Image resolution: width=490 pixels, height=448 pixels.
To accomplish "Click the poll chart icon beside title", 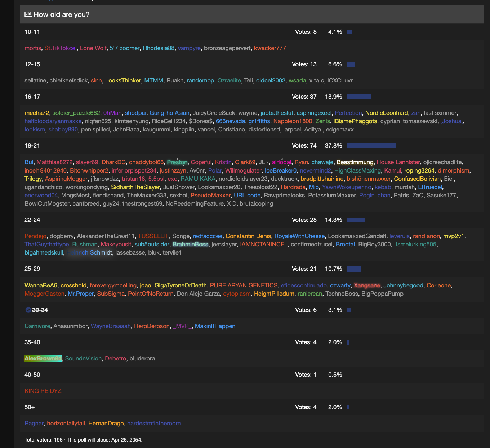I will [x=28, y=14].
